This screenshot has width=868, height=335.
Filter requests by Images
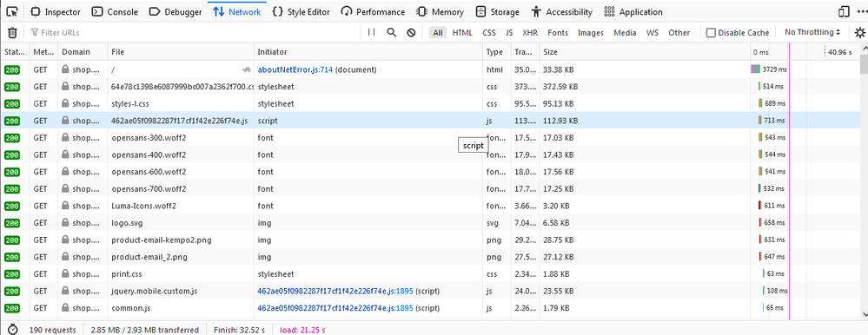591,33
